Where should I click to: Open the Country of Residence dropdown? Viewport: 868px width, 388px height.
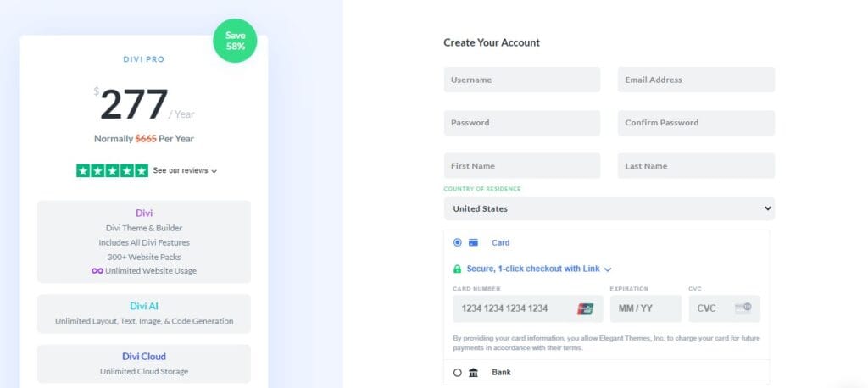point(609,208)
